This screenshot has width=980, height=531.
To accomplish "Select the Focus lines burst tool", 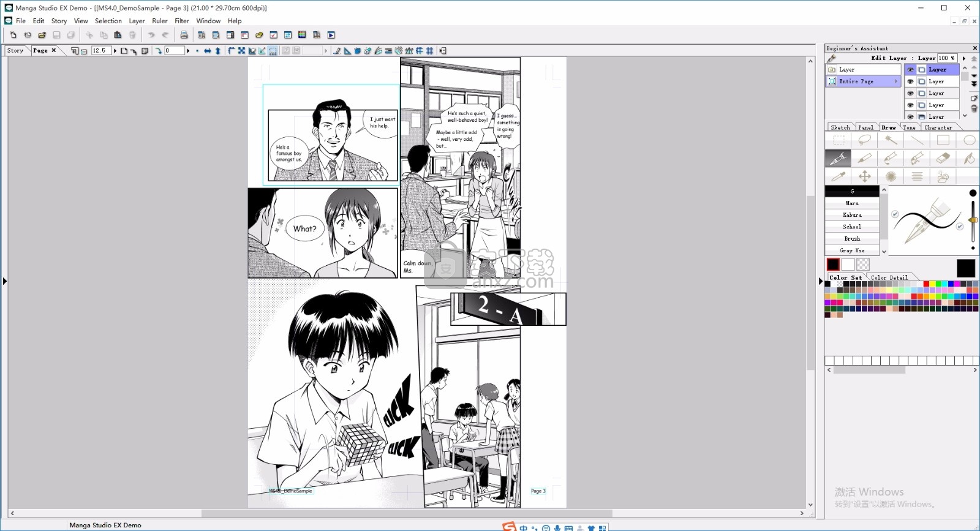I will (891, 177).
